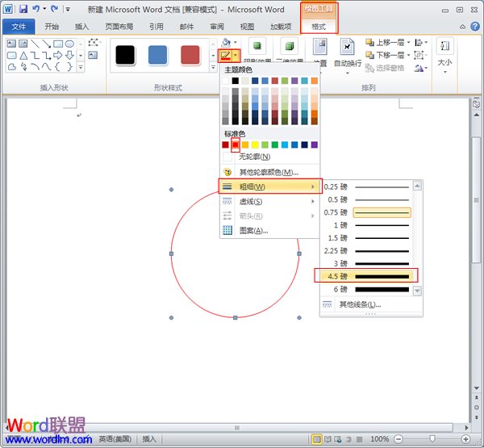
Task: Open the shape outline pen icon
Action: click(226, 56)
